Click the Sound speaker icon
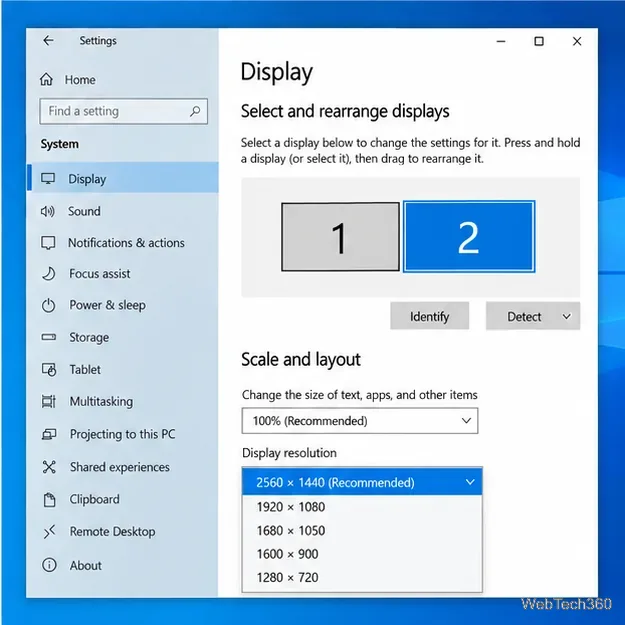Screen dimensions: 625x625 coord(48,211)
